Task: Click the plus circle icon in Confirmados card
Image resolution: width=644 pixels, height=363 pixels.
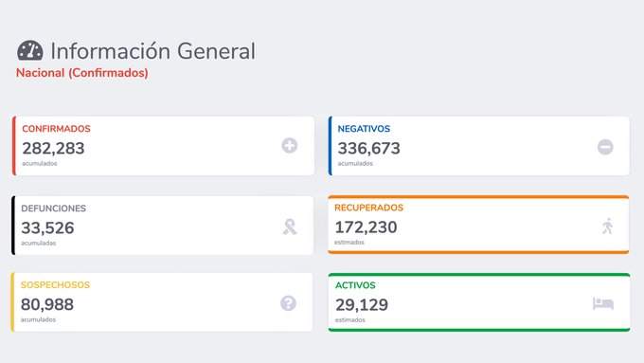Action: tap(290, 146)
